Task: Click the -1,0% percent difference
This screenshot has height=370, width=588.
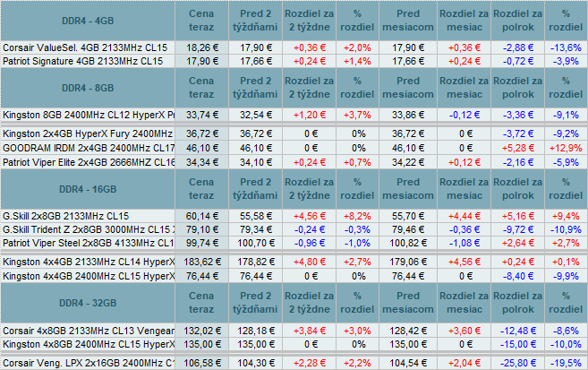Action: click(357, 243)
